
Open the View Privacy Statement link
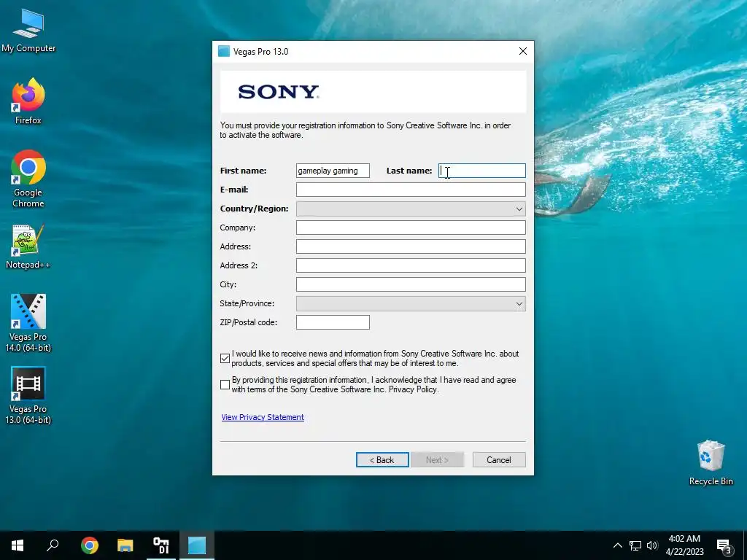(x=263, y=417)
